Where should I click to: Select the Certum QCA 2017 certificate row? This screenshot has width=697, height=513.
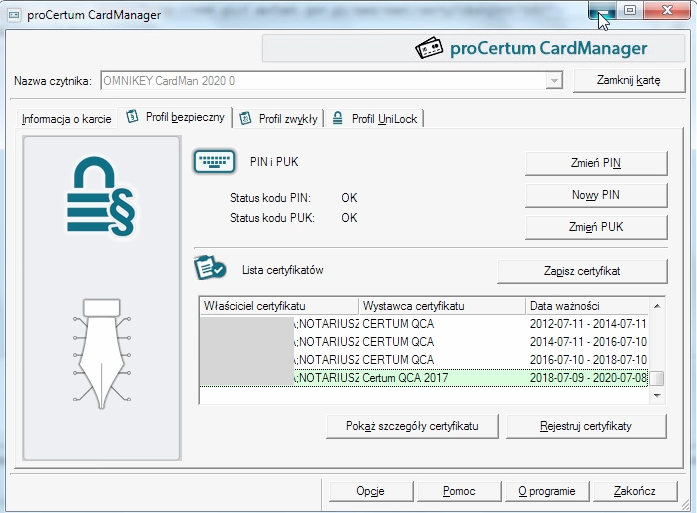[x=424, y=378]
